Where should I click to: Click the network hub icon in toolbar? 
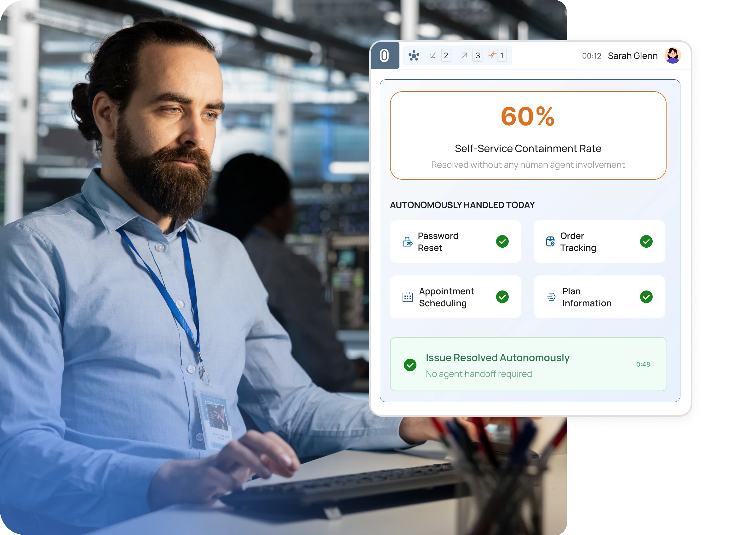point(414,55)
